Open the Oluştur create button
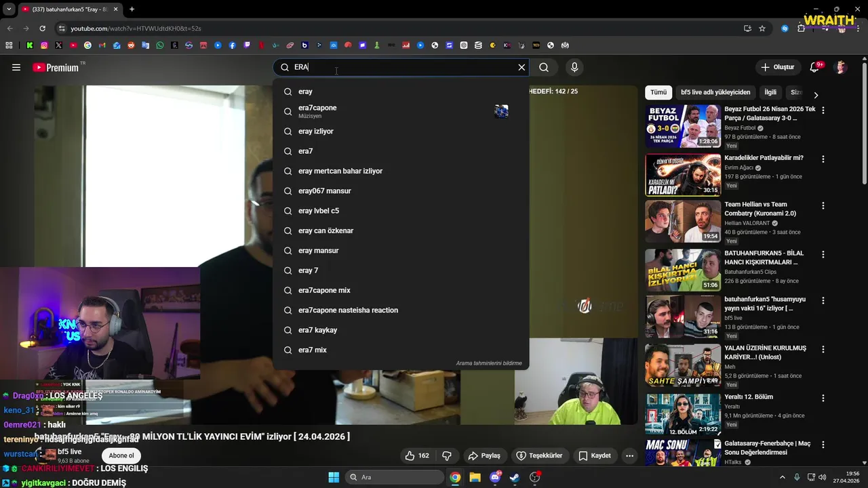The image size is (868, 488). point(778,67)
